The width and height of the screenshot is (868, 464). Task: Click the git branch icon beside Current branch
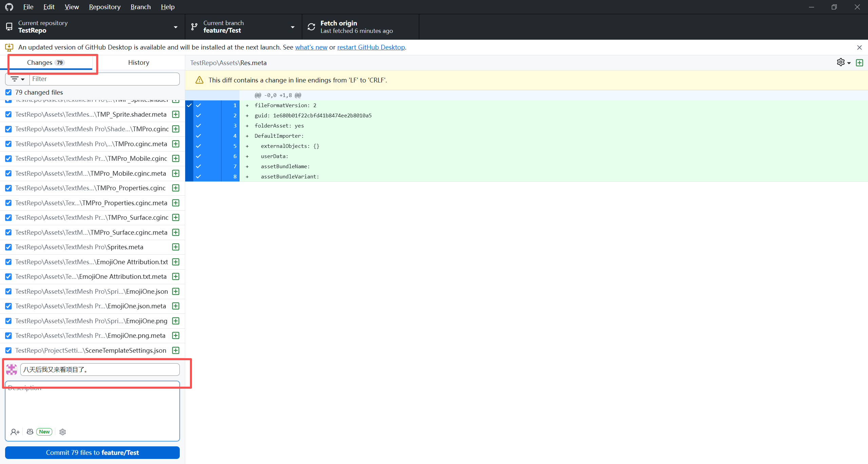point(194,27)
